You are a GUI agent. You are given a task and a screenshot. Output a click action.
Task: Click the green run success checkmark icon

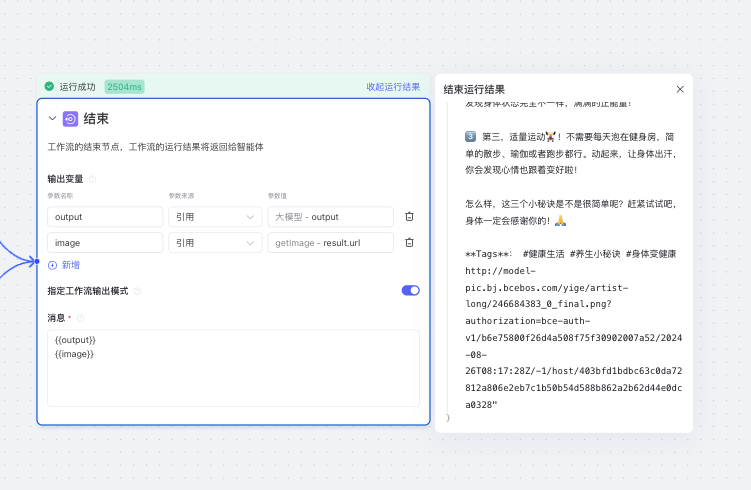point(49,87)
